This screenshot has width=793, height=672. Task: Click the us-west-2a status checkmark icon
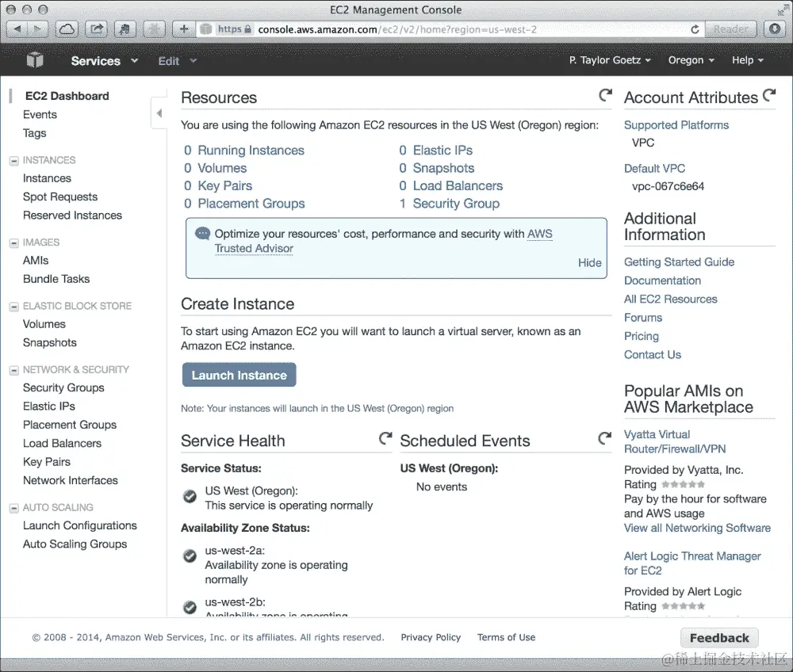pos(190,556)
